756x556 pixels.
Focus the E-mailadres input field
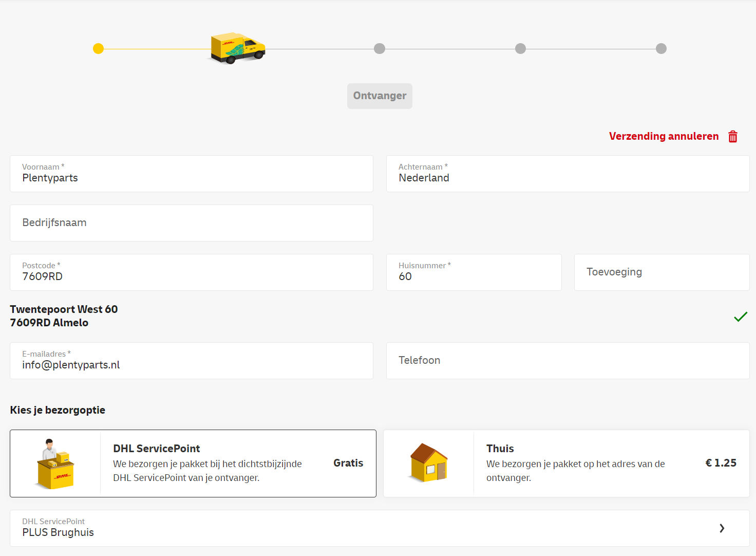[x=192, y=361]
